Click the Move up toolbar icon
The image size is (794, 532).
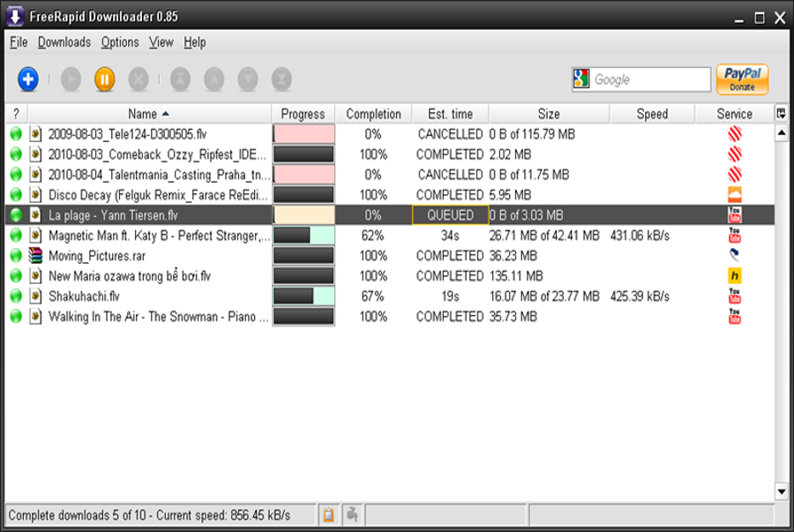(x=214, y=79)
